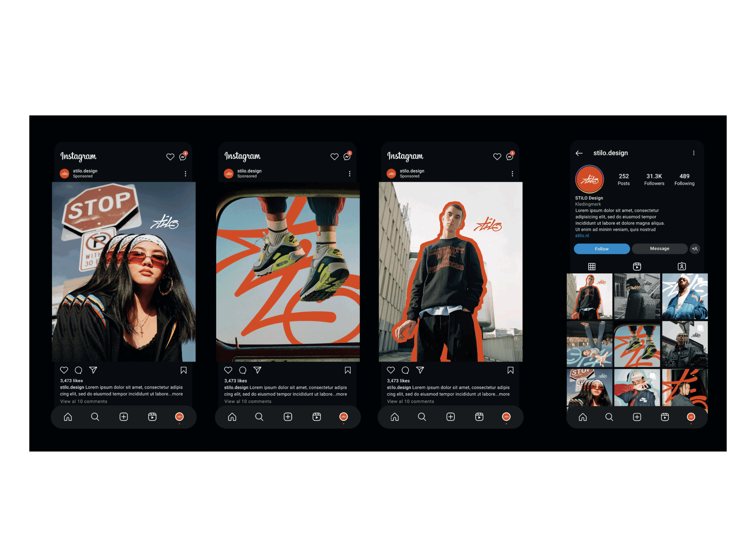Bookmark the sneakers post

pos(348,370)
